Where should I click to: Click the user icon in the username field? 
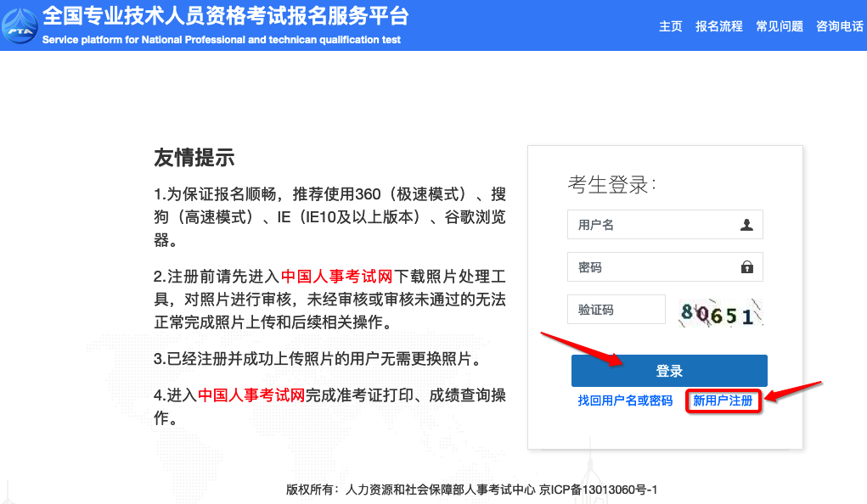click(746, 225)
